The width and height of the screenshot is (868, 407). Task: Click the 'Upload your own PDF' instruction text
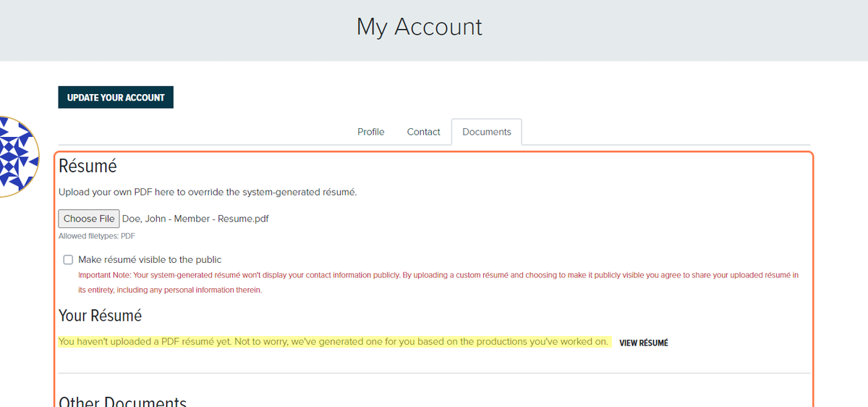coord(208,193)
